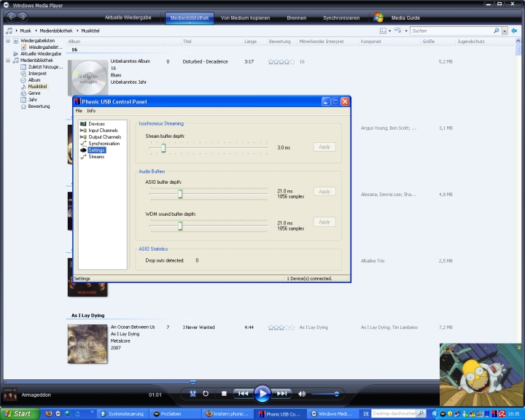Switch to Medienbibliothek tab
This screenshot has width=525, height=420.
pos(190,17)
